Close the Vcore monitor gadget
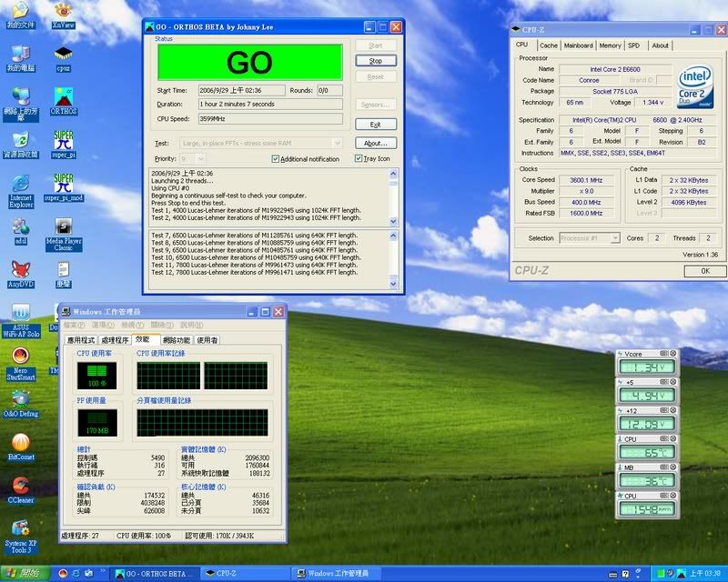728x582 pixels. coord(672,354)
